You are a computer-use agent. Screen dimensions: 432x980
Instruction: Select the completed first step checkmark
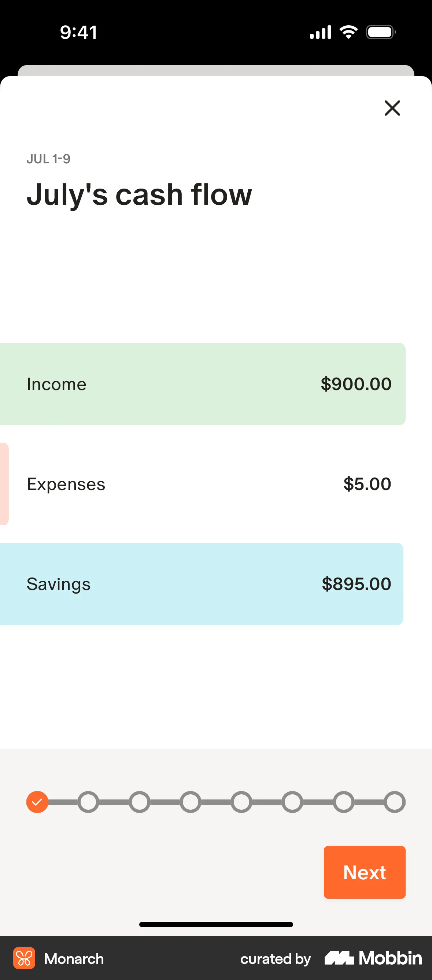point(37,802)
